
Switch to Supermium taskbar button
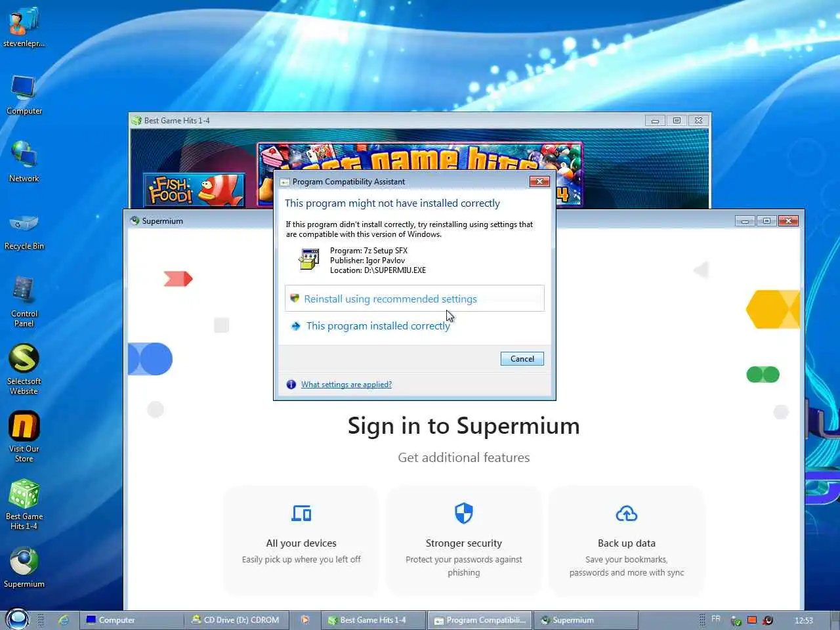586,619
